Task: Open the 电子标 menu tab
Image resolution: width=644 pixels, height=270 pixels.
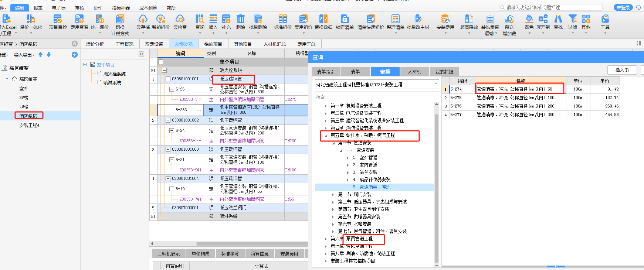Action: click(x=59, y=8)
